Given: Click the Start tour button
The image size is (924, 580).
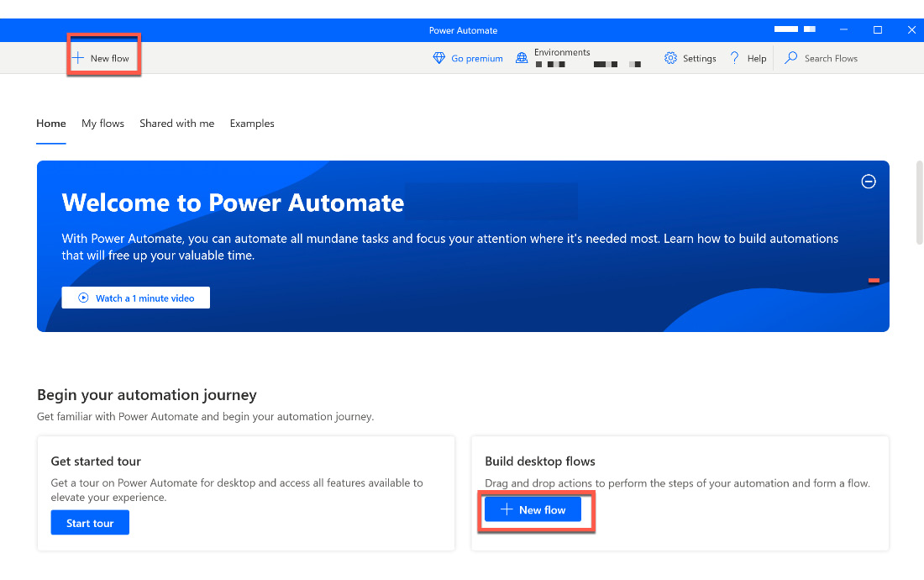Looking at the screenshot, I should pyautogui.click(x=90, y=523).
